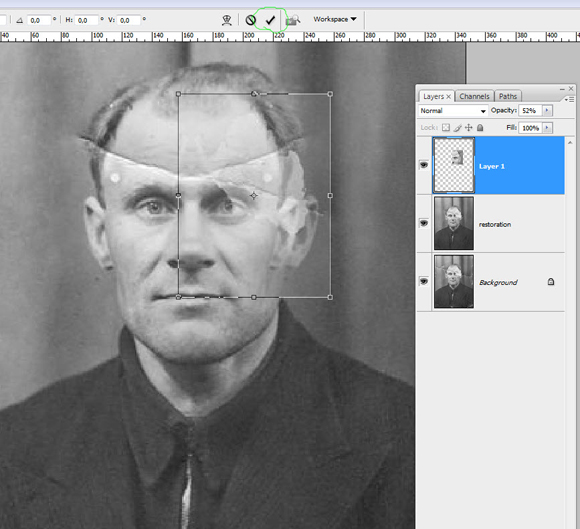Open the Workspace dropdown menu
Viewport: 580px width, 529px height.
point(335,19)
